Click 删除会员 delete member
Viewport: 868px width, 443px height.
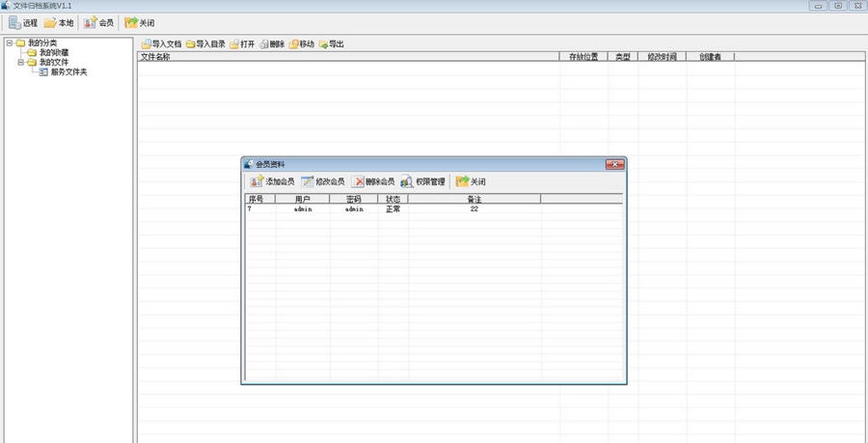[373, 181]
